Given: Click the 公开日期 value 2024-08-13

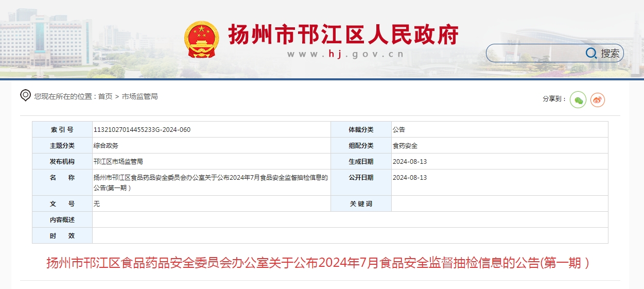Looking at the screenshot, I should click(410, 178).
